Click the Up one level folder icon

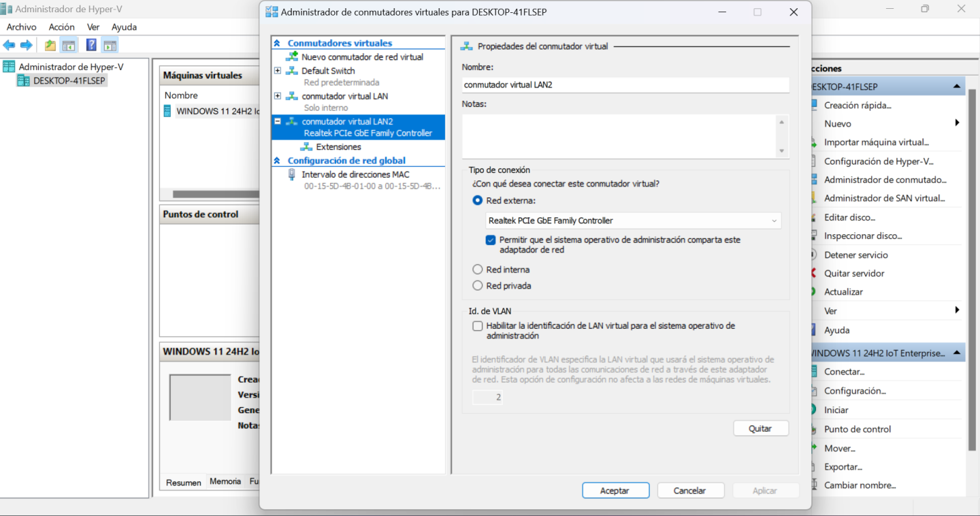50,46
